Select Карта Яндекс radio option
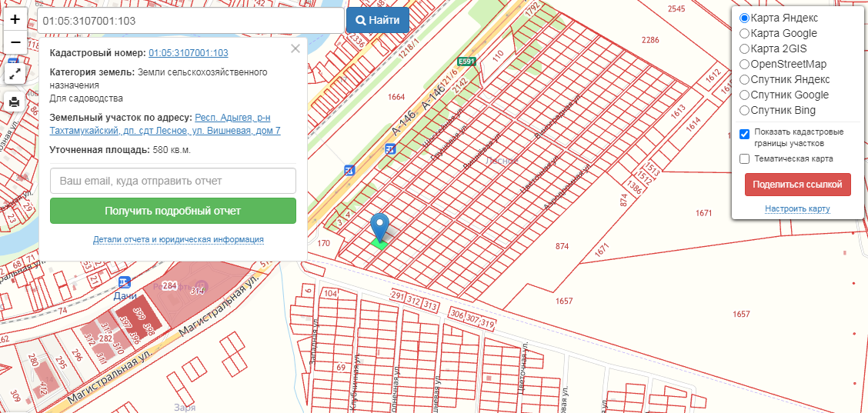Viewport: 868px width, 413px height. point(745,18)
